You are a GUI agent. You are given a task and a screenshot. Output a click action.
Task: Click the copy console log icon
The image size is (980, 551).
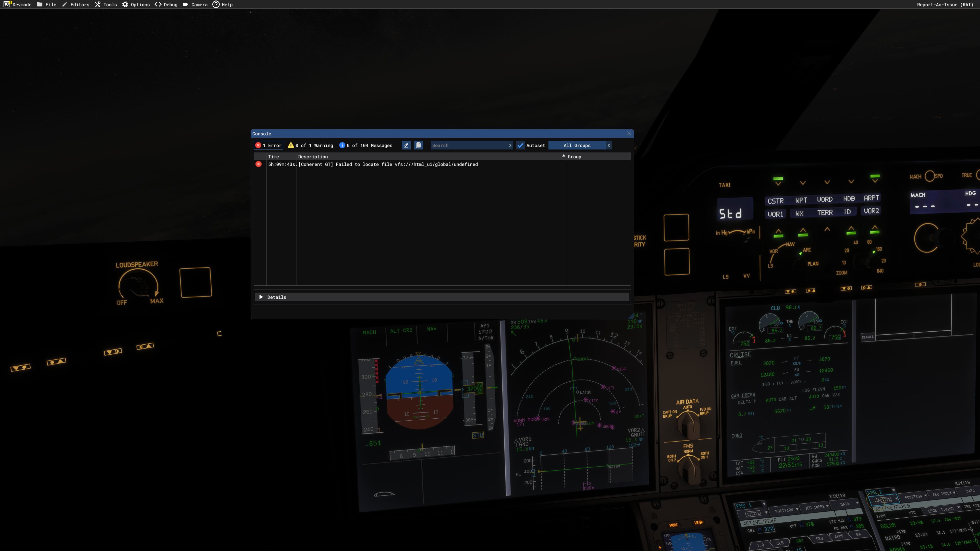click(x=419, y=145)
